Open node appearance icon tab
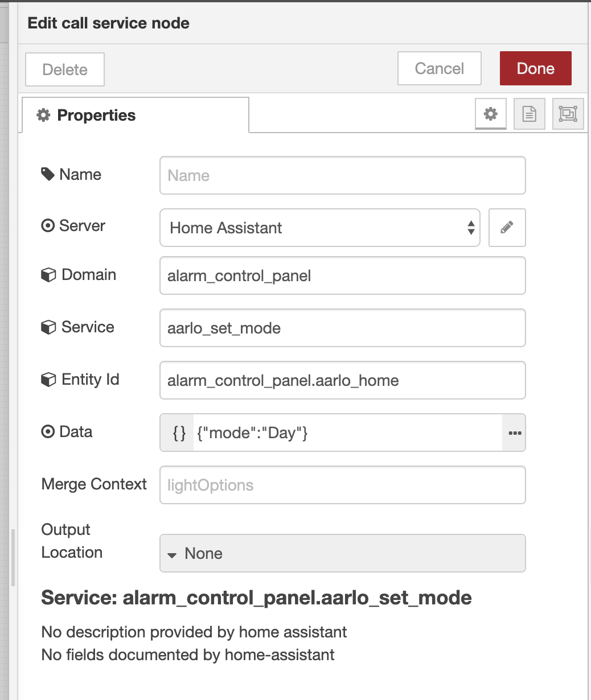Image resolution: width=591 pixels, height=700 pixels. [568, 114]
